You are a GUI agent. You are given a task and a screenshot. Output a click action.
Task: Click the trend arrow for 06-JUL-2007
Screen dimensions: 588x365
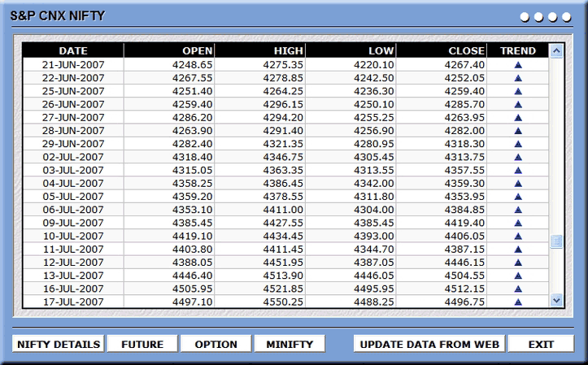[x=517, y=209]
